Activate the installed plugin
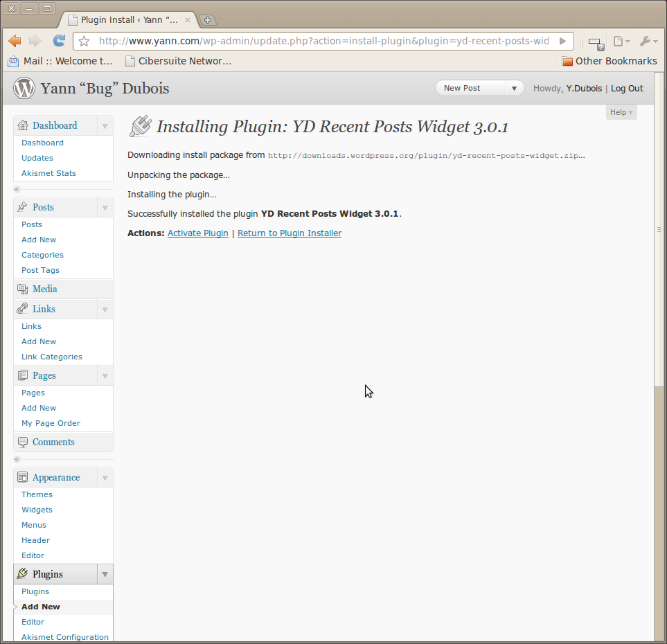 tap(198, 233)
